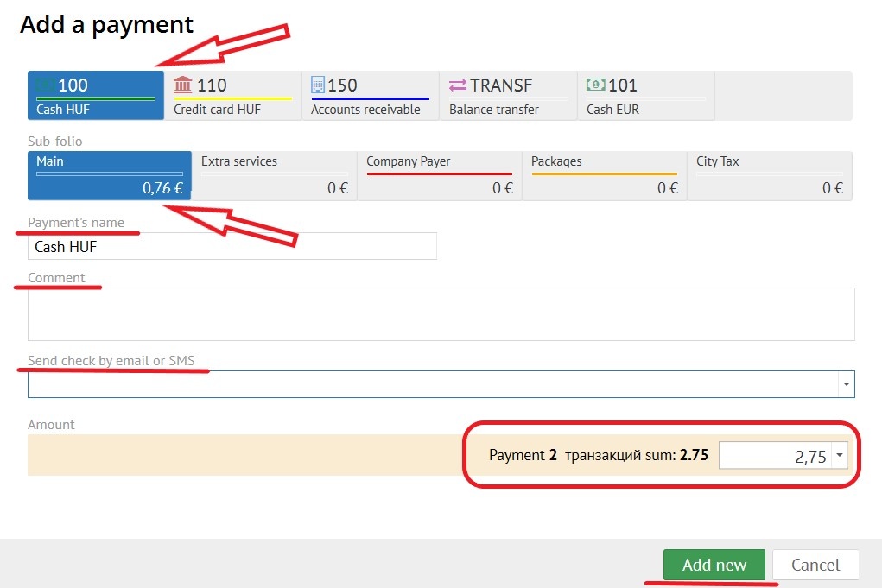
Task: Click the Payment's name text field
Action: [x=232, y=247]
